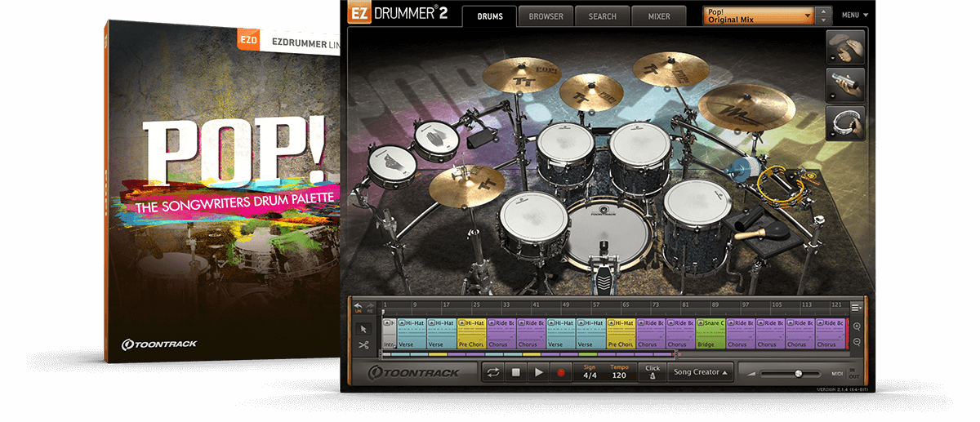Click the song overview scrollbar below the blocks
This screenshot has height=422, width=980.
[x=528, y=354]
